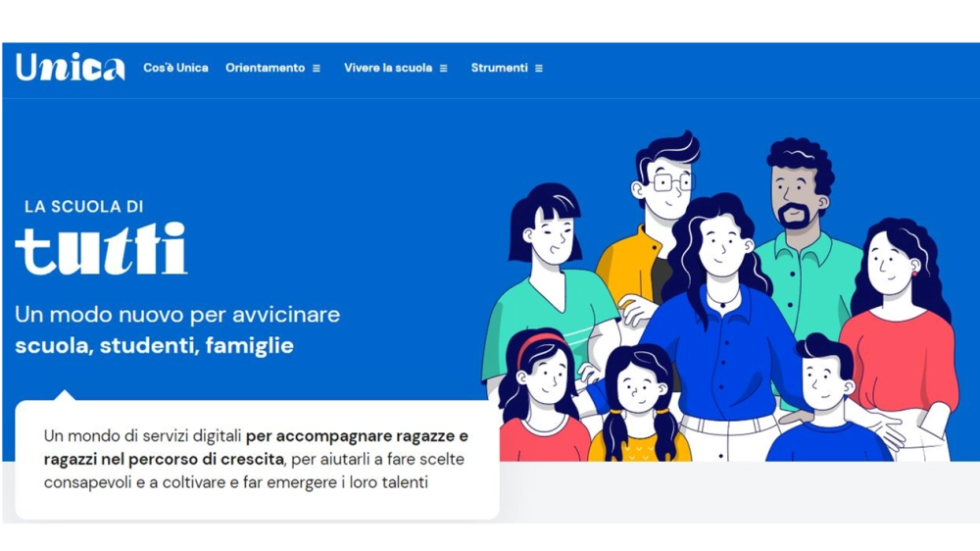Click the girl with pigtails in yellow
Screen dimensions: 980x551
click(x=639, y=405)
